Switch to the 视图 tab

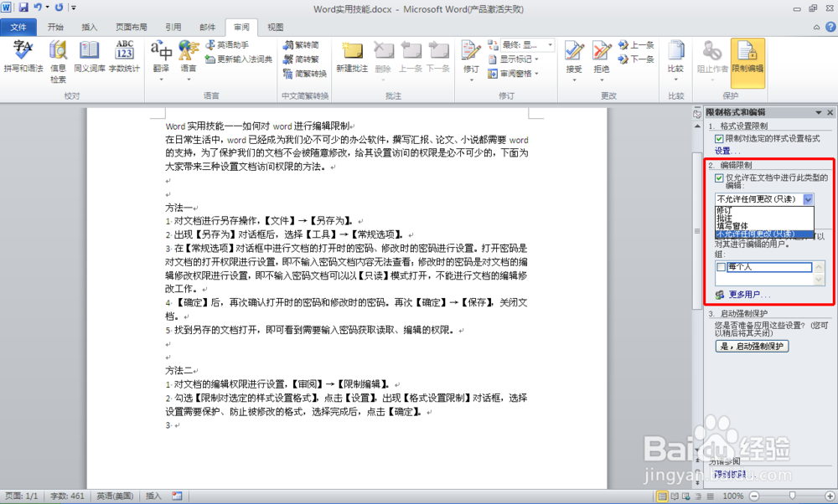(275, 27)
